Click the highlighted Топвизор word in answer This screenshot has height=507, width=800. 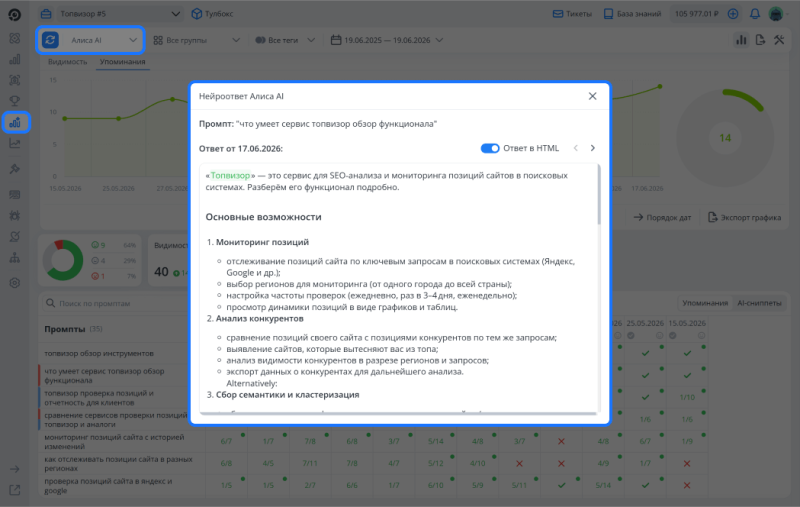click(x=230, y=175)
